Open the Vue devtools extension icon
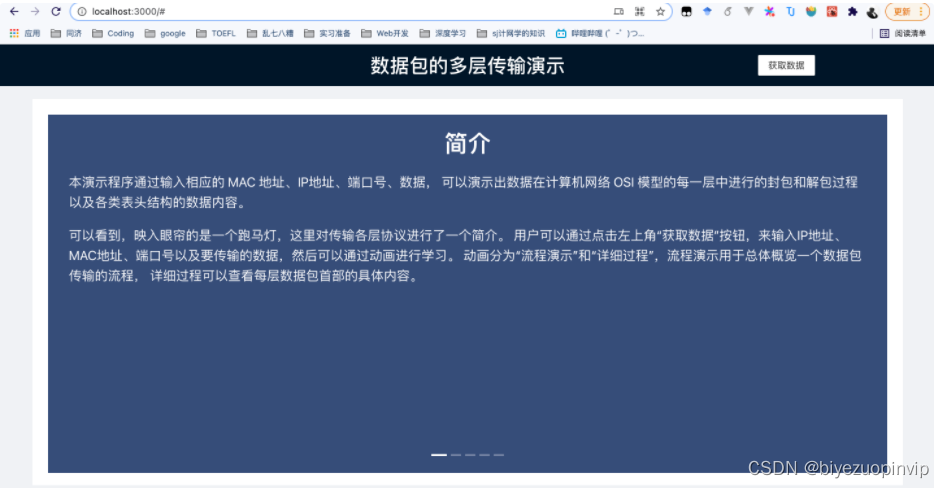944x488 pixels. 749,11
